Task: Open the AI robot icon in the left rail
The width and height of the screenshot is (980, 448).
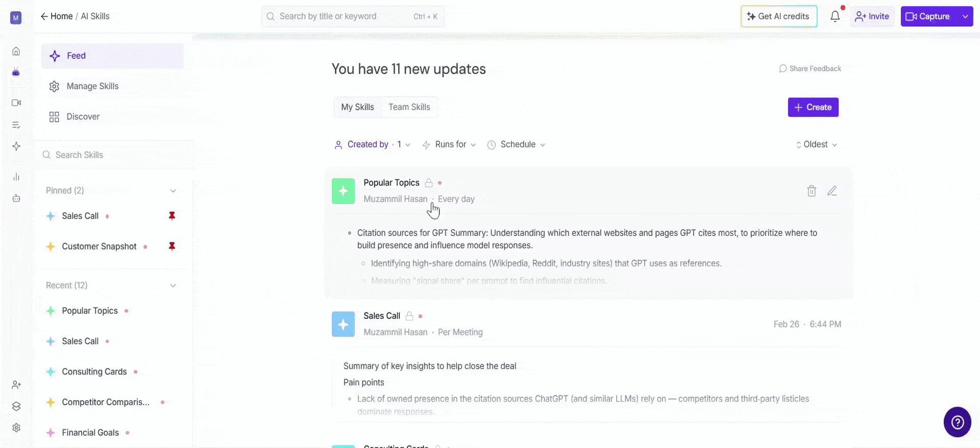Action: tap(16, 72)
